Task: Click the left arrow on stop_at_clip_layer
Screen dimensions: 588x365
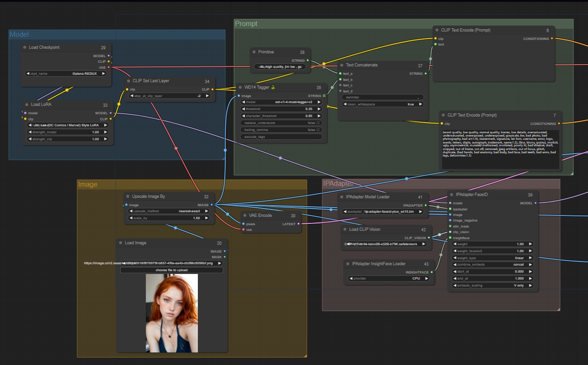Action: [131, 96]
